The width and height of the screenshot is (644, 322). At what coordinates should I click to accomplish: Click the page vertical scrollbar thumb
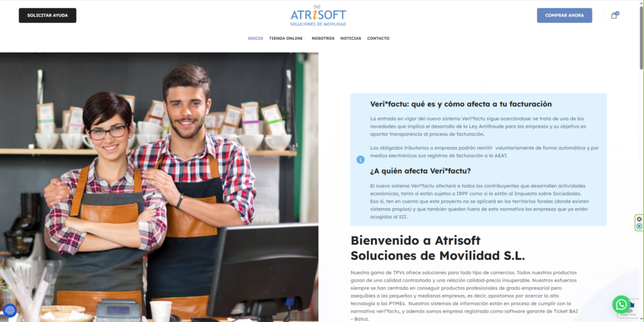[x=641, y=37]
